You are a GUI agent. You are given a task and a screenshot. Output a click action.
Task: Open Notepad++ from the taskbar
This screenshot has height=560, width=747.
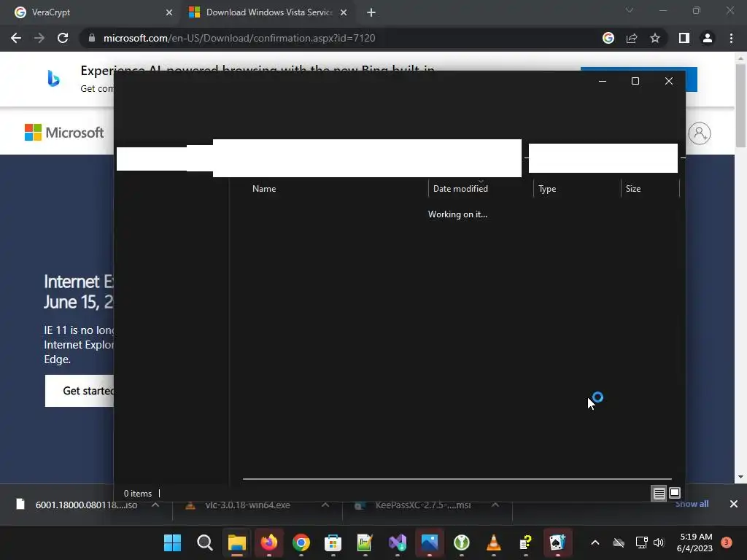[x=365, y=542]
